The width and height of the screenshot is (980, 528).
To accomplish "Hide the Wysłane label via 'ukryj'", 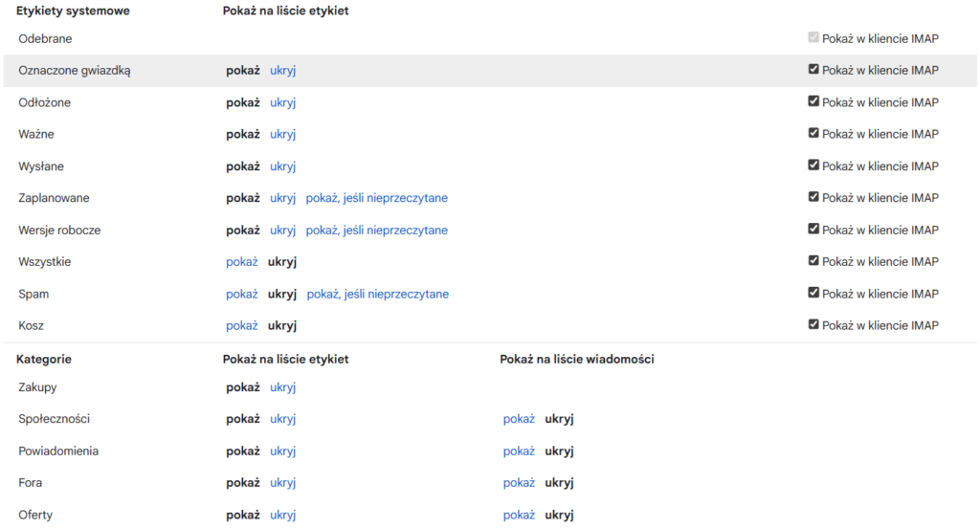I will (x=282, y=166).
